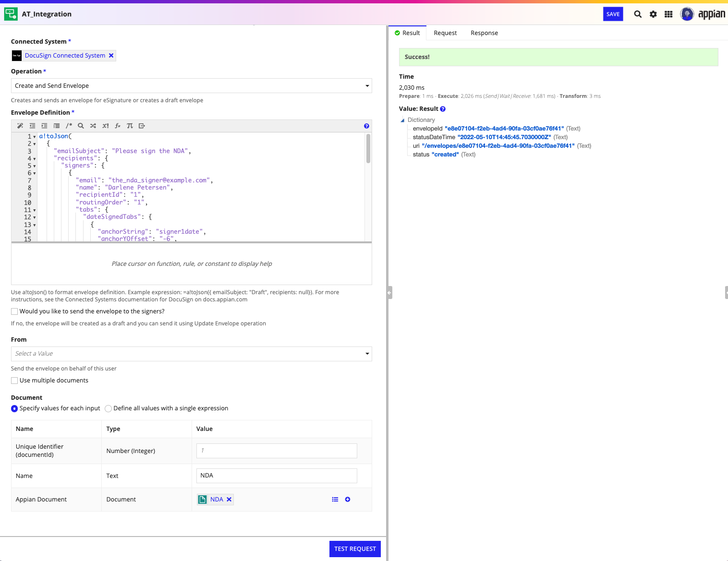
Task: Click the plus icon in Appian Document row
Action: (x=348, y=500)
